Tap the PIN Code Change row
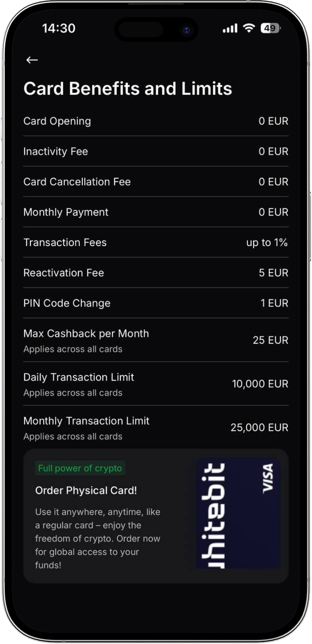This screenshot has width=312, height=644. coord(156,303)
